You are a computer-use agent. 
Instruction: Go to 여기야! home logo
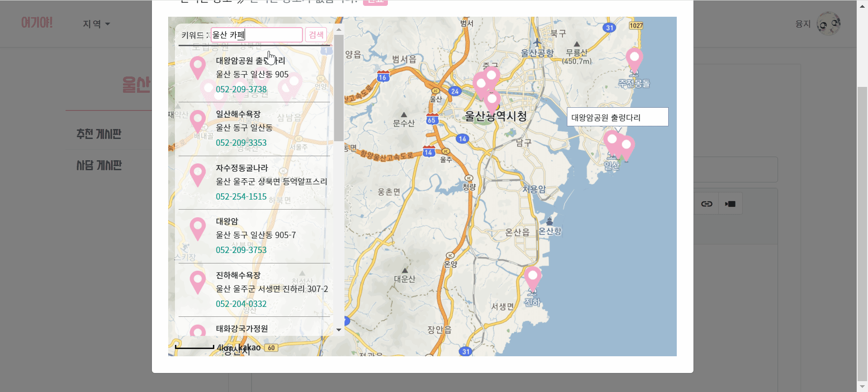37,23
